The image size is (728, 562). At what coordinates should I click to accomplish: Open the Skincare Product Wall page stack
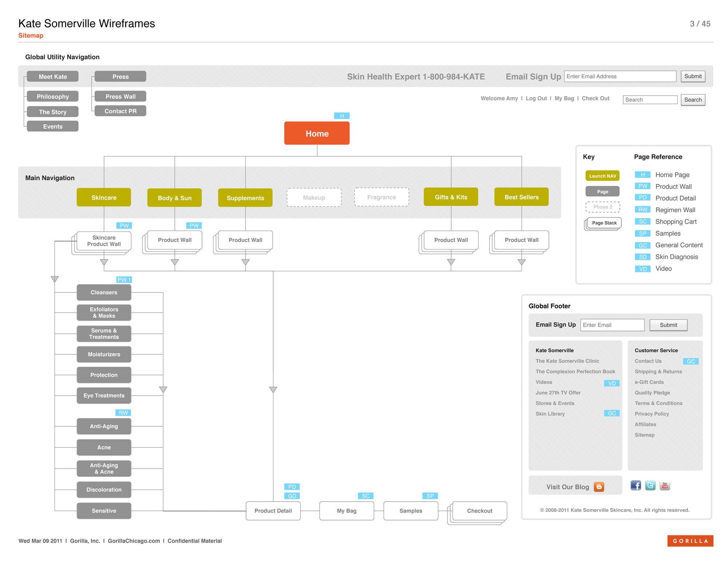(x=104, y=241)
